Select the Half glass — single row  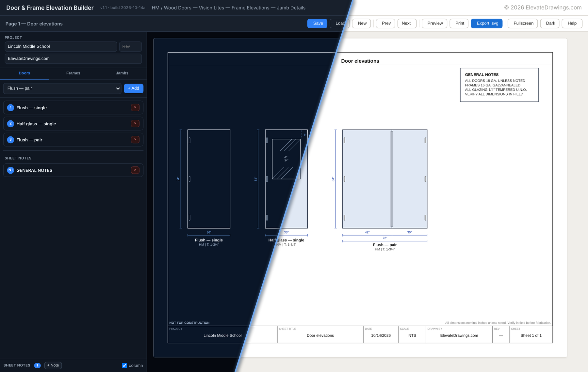[73, 123]
